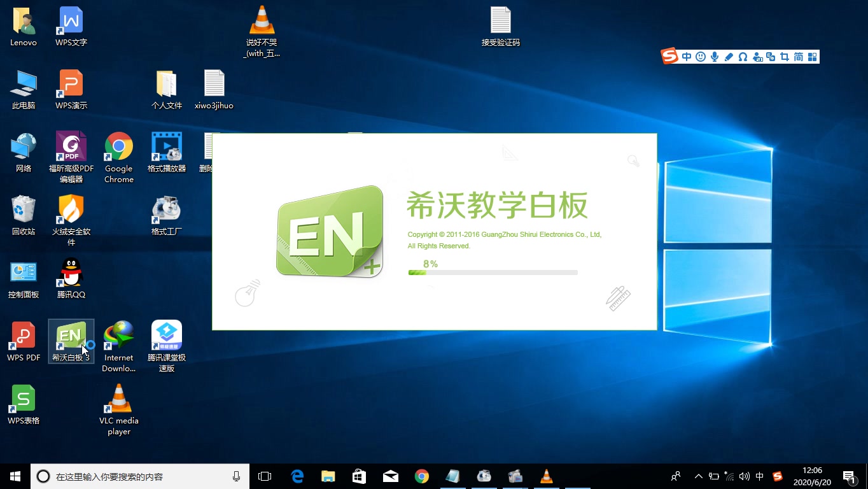Click the search box microphone icon

point(236,476)
